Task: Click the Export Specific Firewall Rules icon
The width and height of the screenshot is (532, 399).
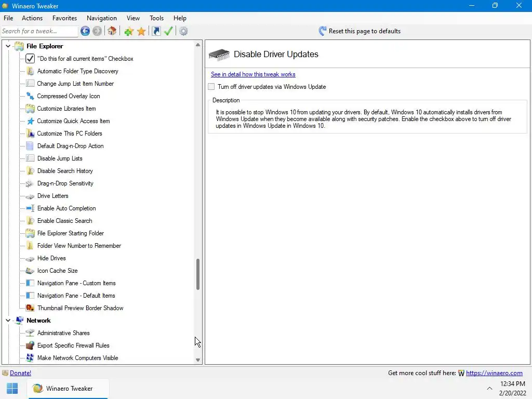Action: coord(30,345)
